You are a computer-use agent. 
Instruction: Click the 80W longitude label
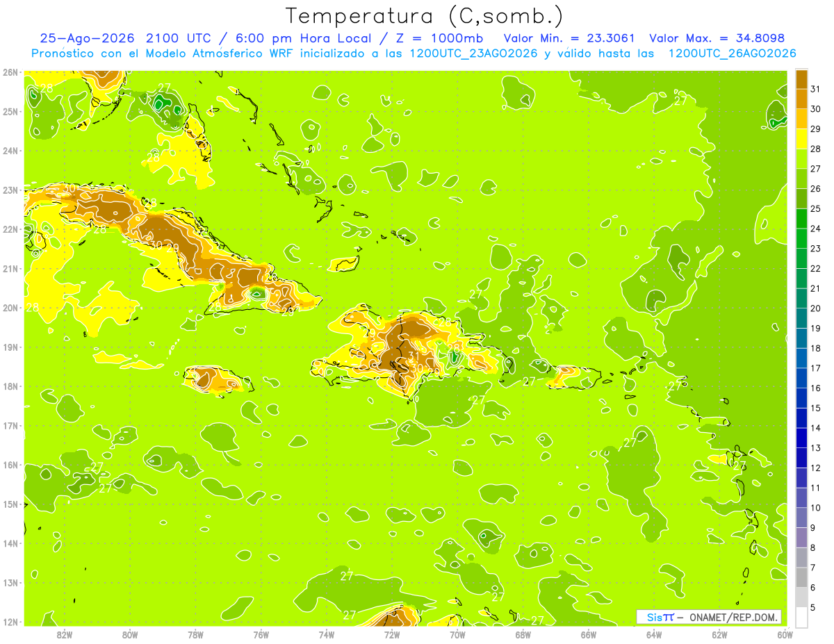click(129, 634)
